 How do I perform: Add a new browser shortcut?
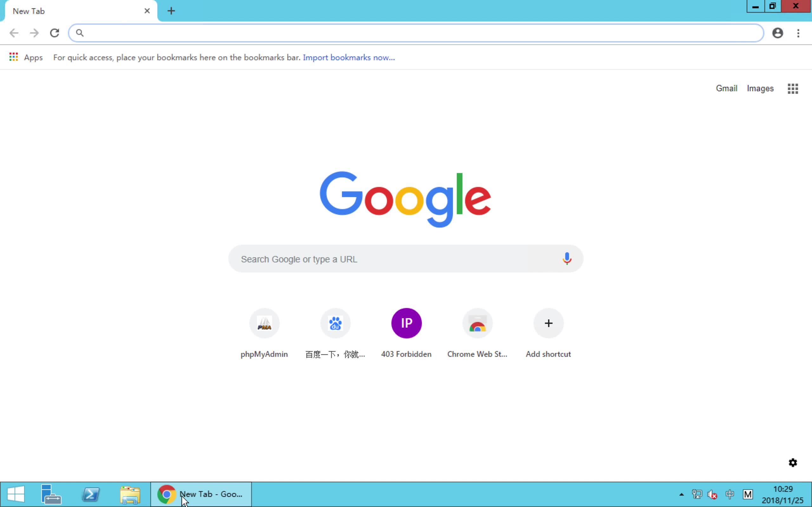[548, 323]
